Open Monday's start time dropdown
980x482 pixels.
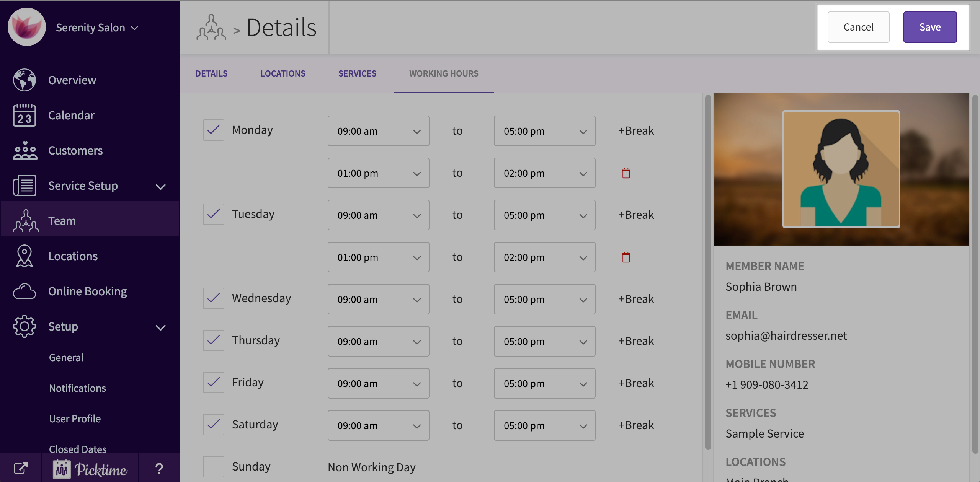click(378, 131)
